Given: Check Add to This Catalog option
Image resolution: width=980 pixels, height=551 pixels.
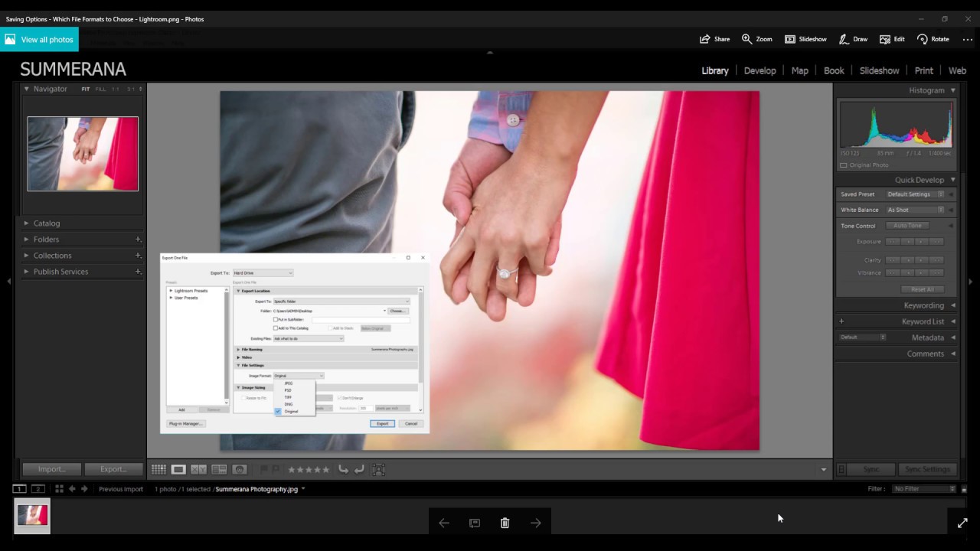Looking at the screenshot, I should click(x=276, y=328).
